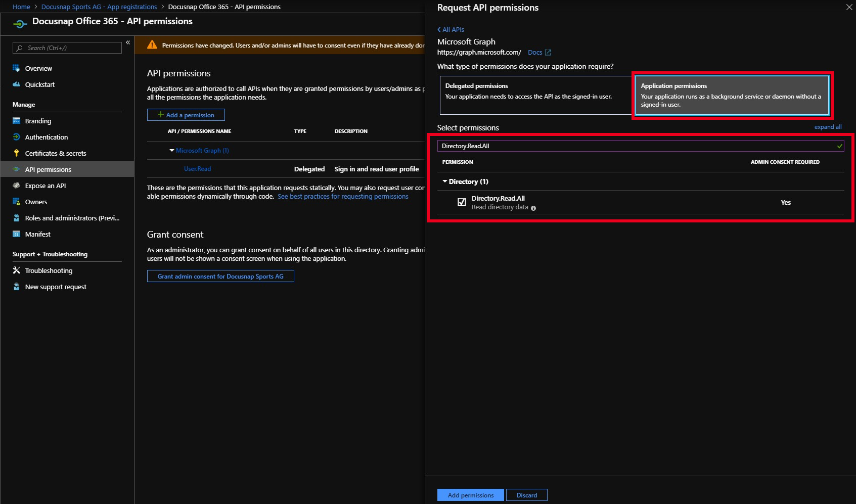
Task: Click the TYPE column header
Action: (x=300, y=131)
